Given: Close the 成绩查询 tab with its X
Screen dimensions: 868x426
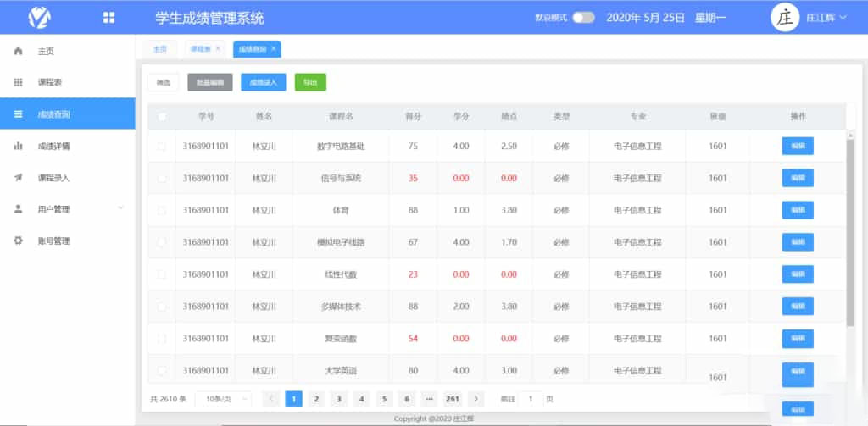Looking at the screenshot, I should [x=274, y=48].
